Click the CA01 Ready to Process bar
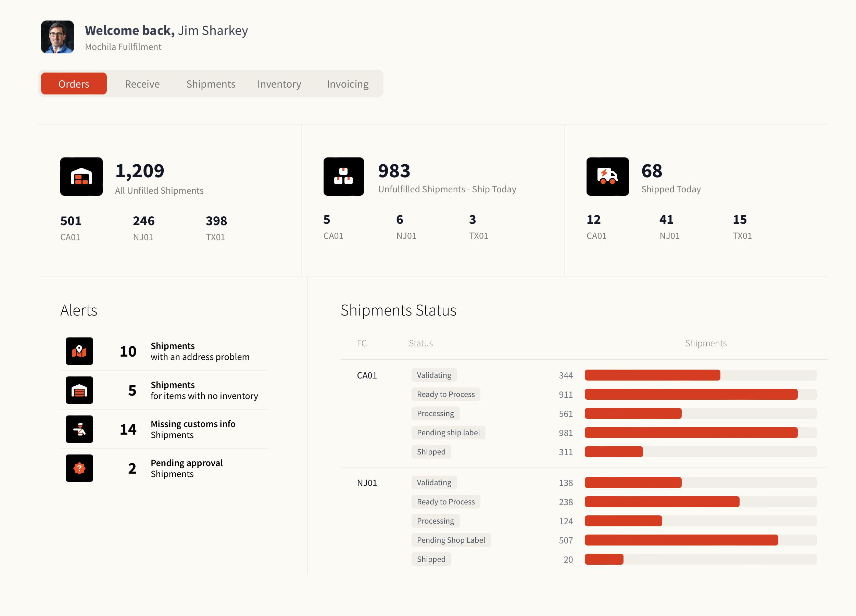This screenshot has height=616, width=856. (691, 394)
